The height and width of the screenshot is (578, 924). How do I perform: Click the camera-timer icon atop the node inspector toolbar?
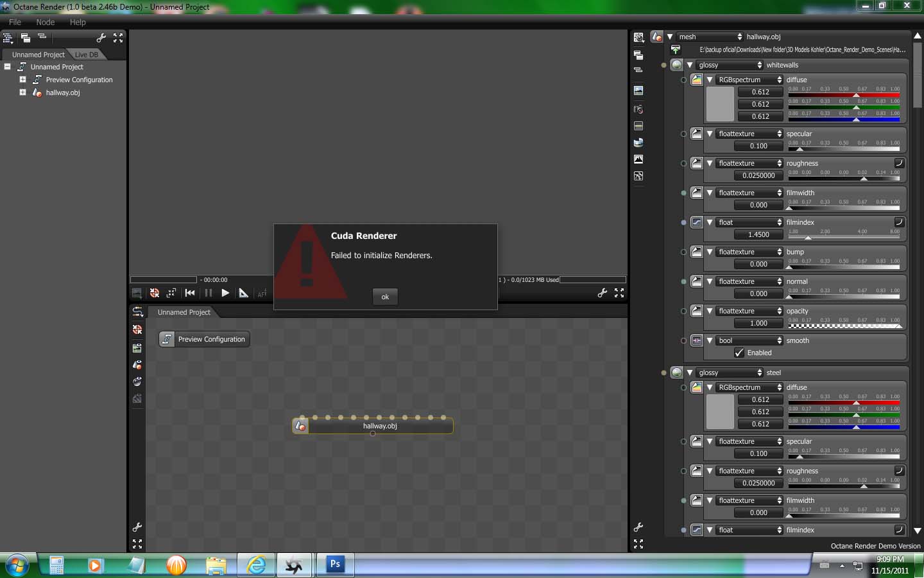click(638, 38)
